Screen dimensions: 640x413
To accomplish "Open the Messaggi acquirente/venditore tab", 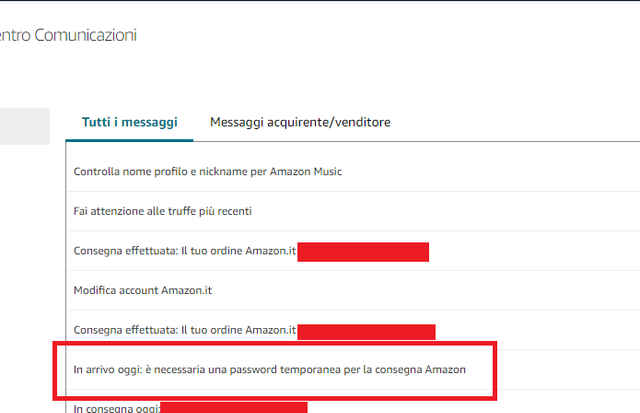I will [x=300, y=122].
